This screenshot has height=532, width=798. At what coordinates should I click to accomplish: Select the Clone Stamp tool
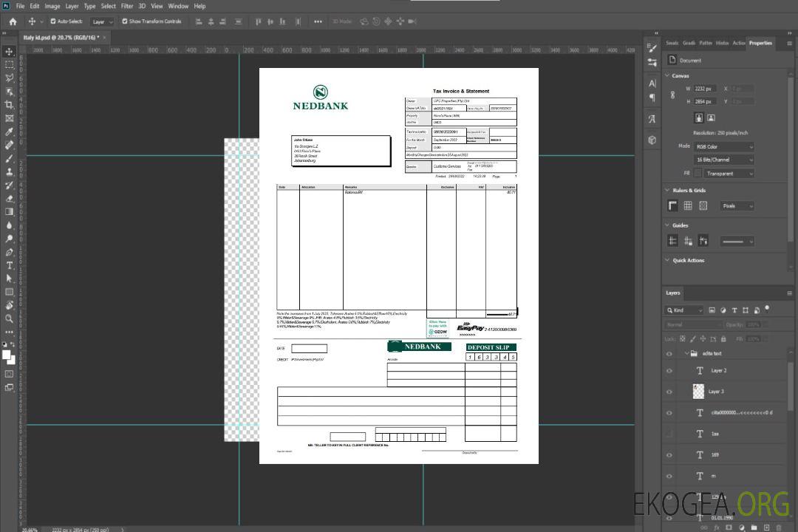[x=9, y=171]
